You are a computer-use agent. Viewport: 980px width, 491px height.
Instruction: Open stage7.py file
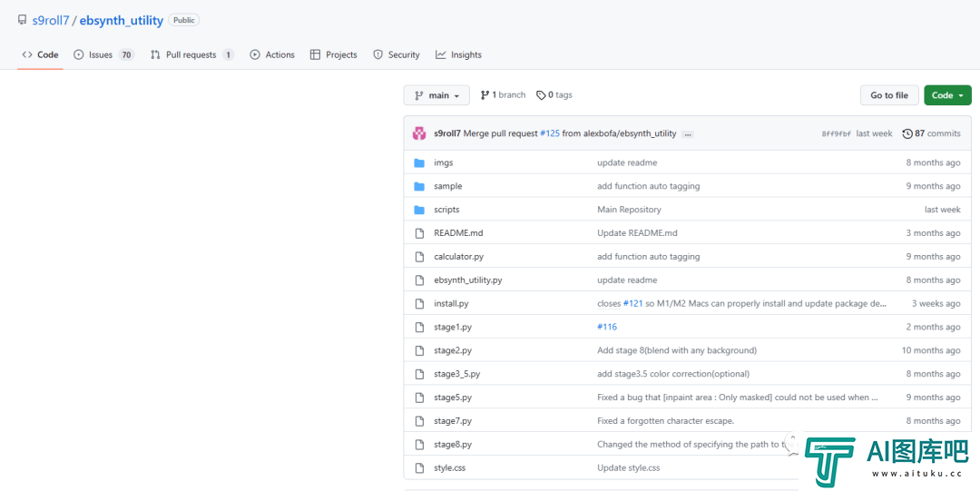(x=453, y=421)
